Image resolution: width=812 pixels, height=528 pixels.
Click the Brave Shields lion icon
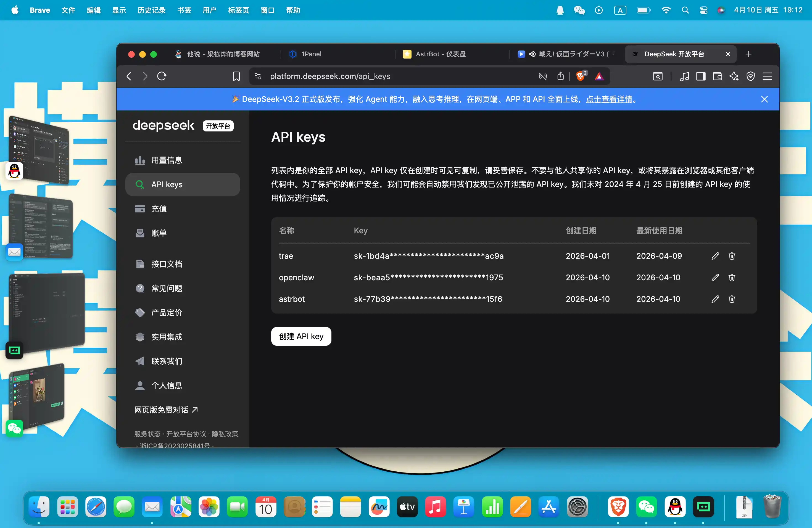click(580, 76)
